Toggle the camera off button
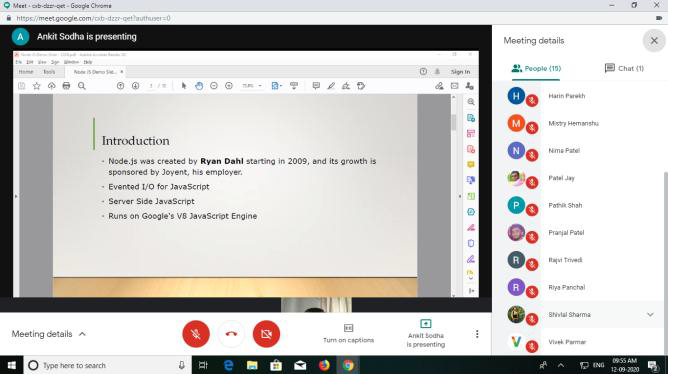This screenshot has width=682, height=374. pyautogui.click(x=266, y=334)
